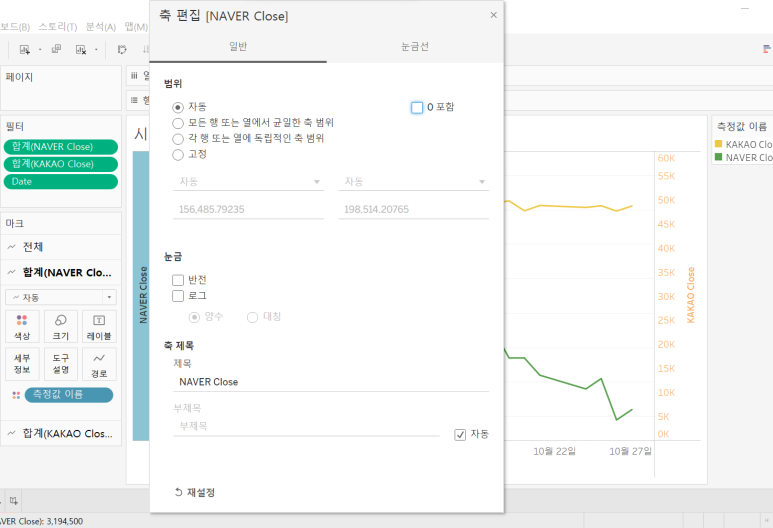Screen dimensions: 773x528
Task: Click the KAKAO Close yellow legend swatch
Action: [719, 144]
